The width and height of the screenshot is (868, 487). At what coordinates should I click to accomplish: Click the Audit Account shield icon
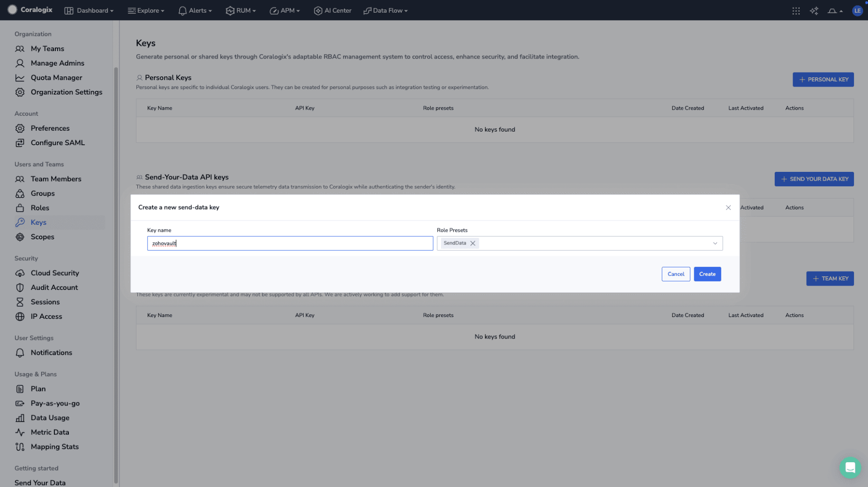(20, 288)
